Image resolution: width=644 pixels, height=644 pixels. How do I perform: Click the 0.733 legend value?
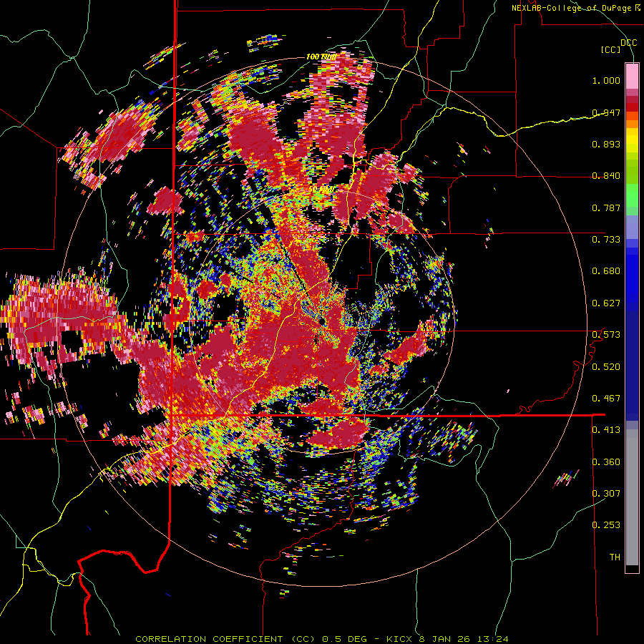606,240
